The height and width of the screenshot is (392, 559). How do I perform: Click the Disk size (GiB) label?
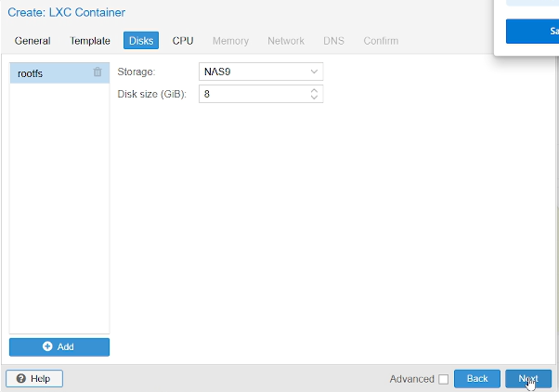[152, 94]
